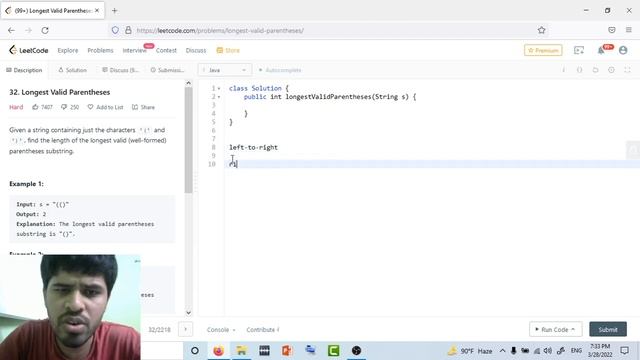Image resolution: width=640 pixels, height=360 pixels.
Task: Click the editor info icon
Action: (564, 70)
